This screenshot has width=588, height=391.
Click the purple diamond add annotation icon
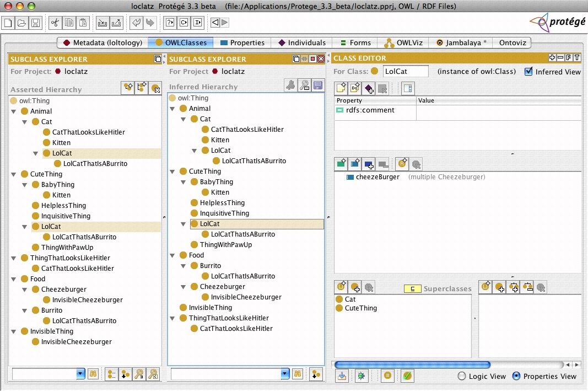tap(369, 88)
